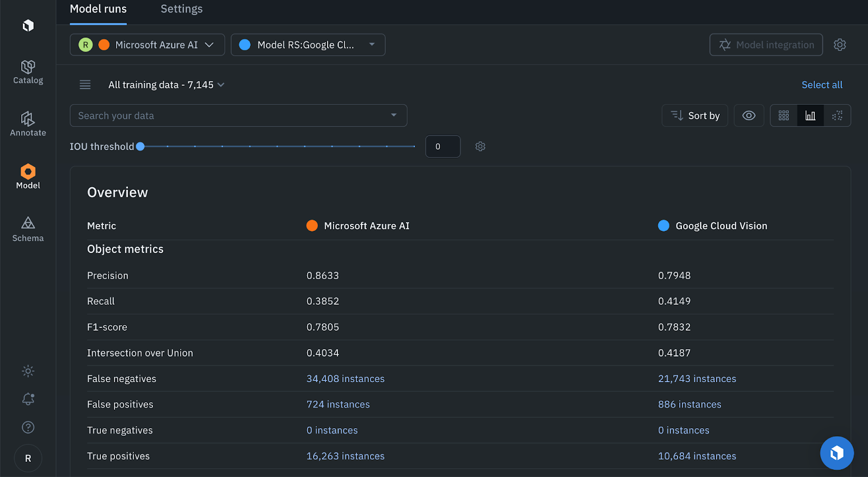The height and width of the screenshot is (477, 868).
Task: Click Azure recall value 0.3852
Action: 323,301
